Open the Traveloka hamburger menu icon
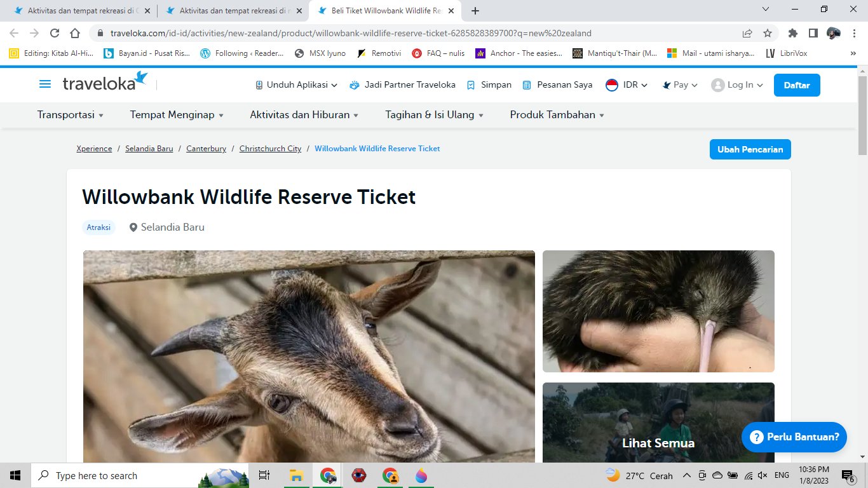The height and width of the screenshot is (488, 868). click(45, 85)
